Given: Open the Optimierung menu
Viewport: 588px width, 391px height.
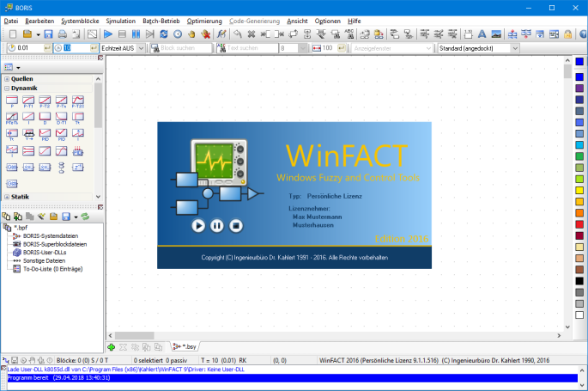Looking at the screenshot, I should [x=204, y=21].
